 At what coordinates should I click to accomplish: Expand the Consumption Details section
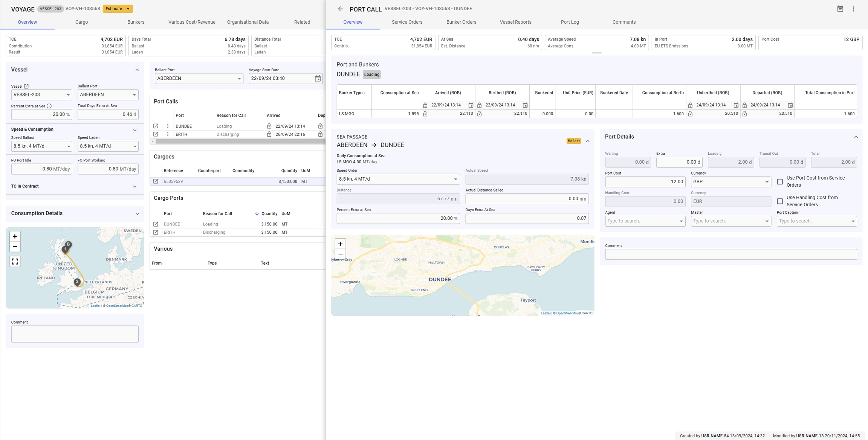point(137,214)
